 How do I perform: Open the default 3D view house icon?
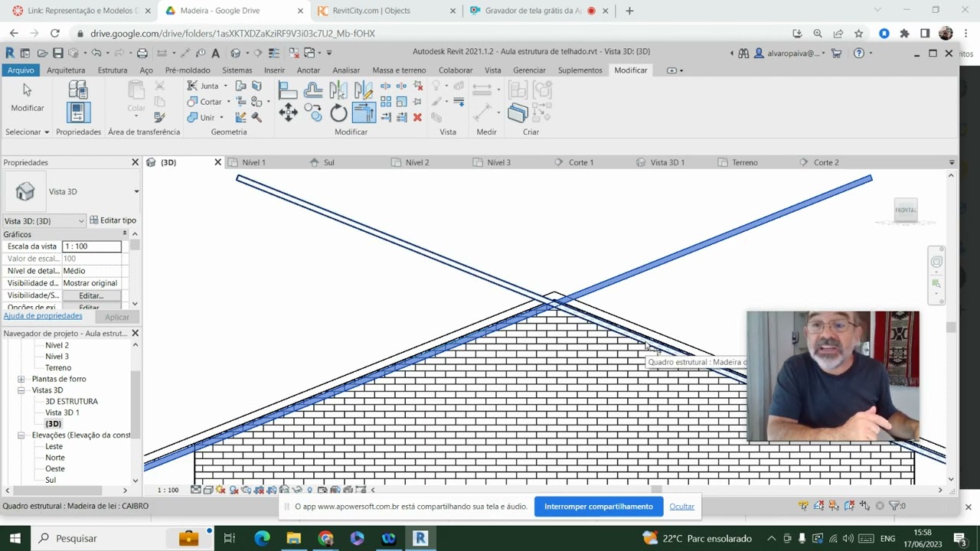(235, 54)
